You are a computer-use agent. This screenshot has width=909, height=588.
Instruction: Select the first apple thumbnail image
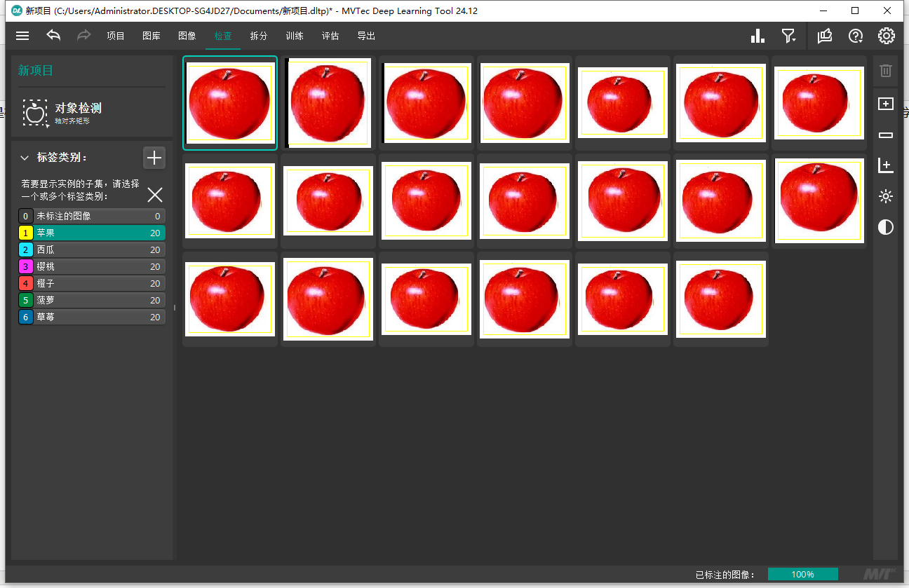pos(230,103)
